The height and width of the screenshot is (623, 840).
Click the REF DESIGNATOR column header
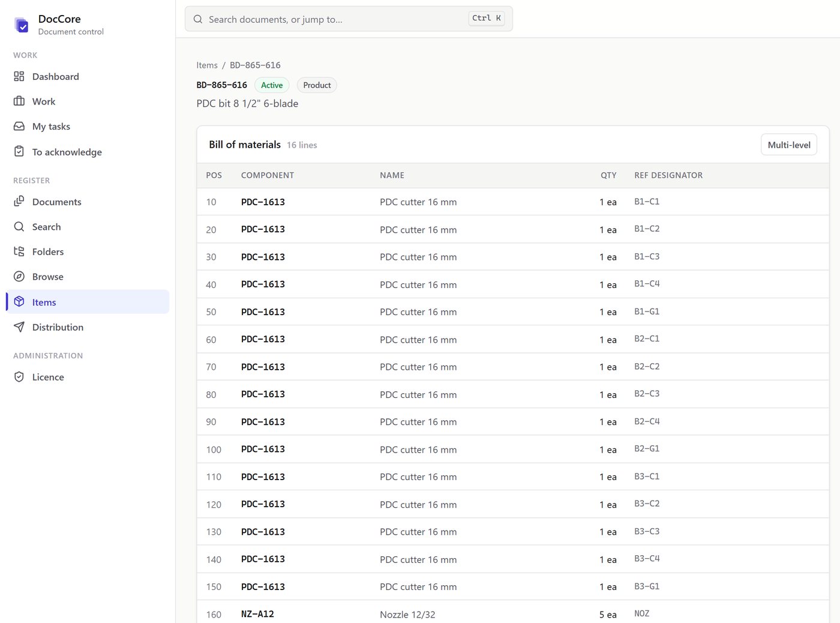coord(668,175)
